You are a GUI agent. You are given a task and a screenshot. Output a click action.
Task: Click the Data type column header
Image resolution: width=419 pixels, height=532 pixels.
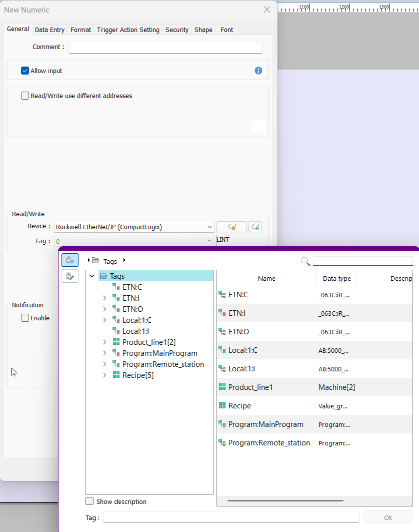[x=336, y=278]
